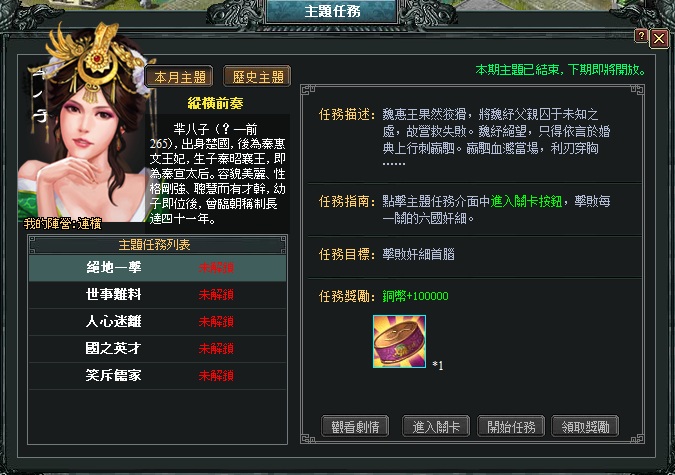Click the purple tin reward item icon
This screenshot has width=675, height=475.
[x=399, y=342]
